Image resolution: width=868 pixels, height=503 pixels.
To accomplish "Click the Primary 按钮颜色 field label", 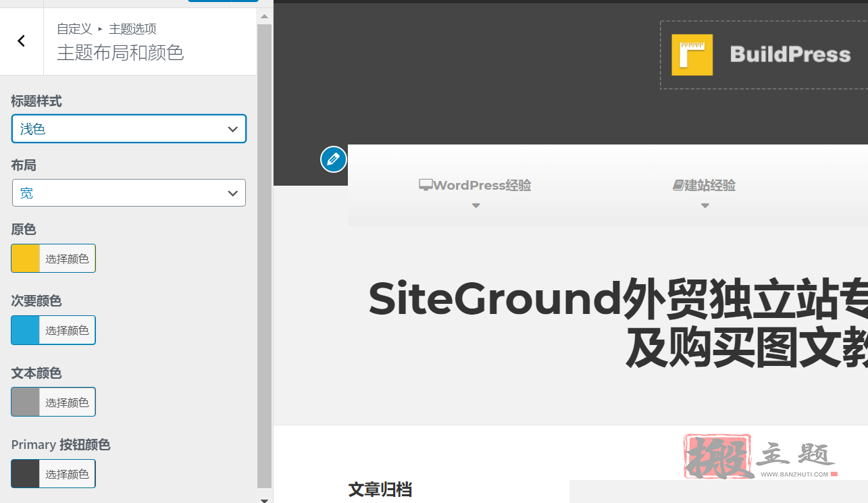I will (x=61, y=445).
